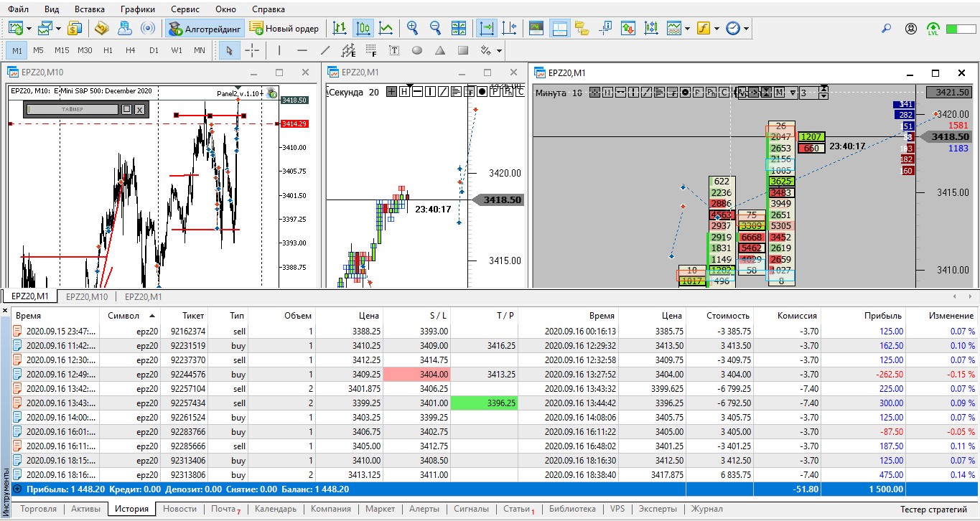The width and height of the screenshot is (980, 521).
Task: Toggle chart auto scroll
Action: click(x=487, y=29)
